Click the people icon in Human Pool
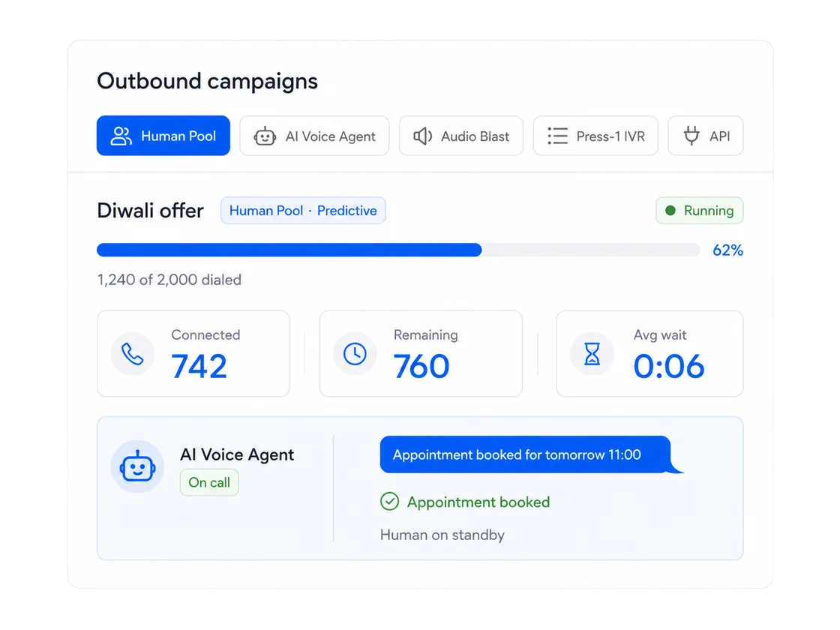Image resolution: width=840 pixels, height=630 pixels. (121, 136)
